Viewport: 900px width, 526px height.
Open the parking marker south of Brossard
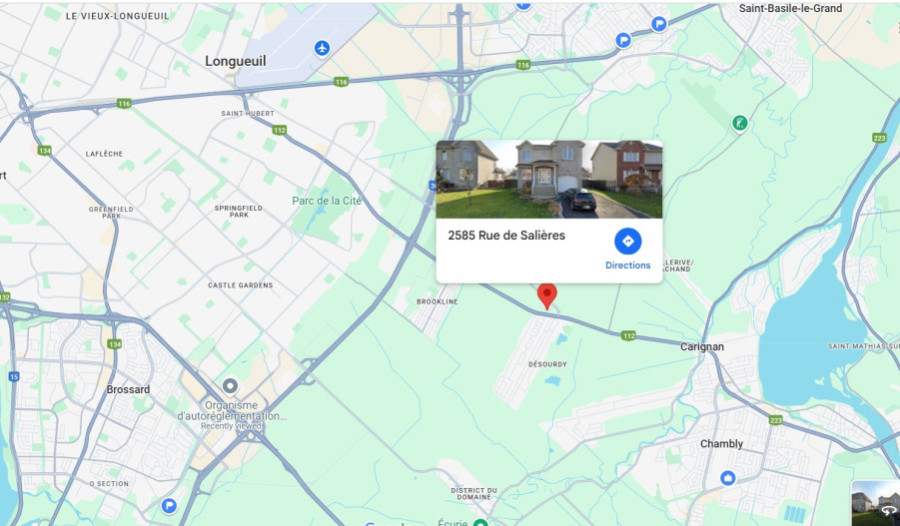click(x=169, y=506)
